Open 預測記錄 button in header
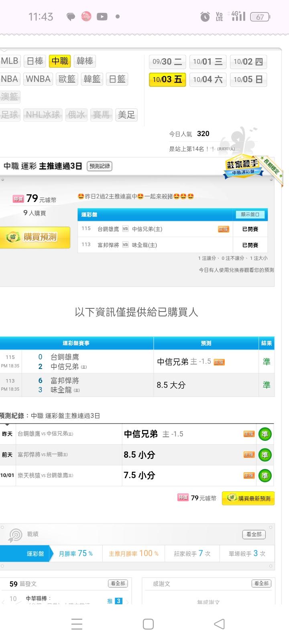This screenshot has width=289, height=644. (99, 166)
